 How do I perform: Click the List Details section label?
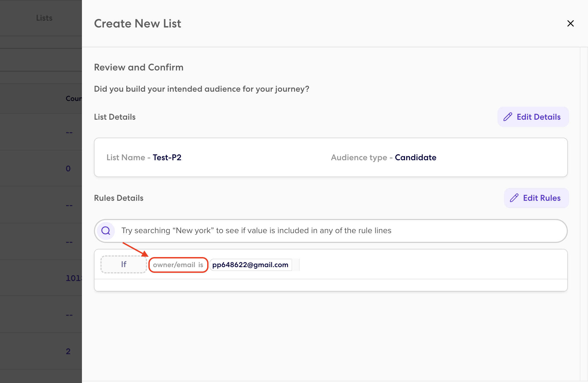click(115, 117)
